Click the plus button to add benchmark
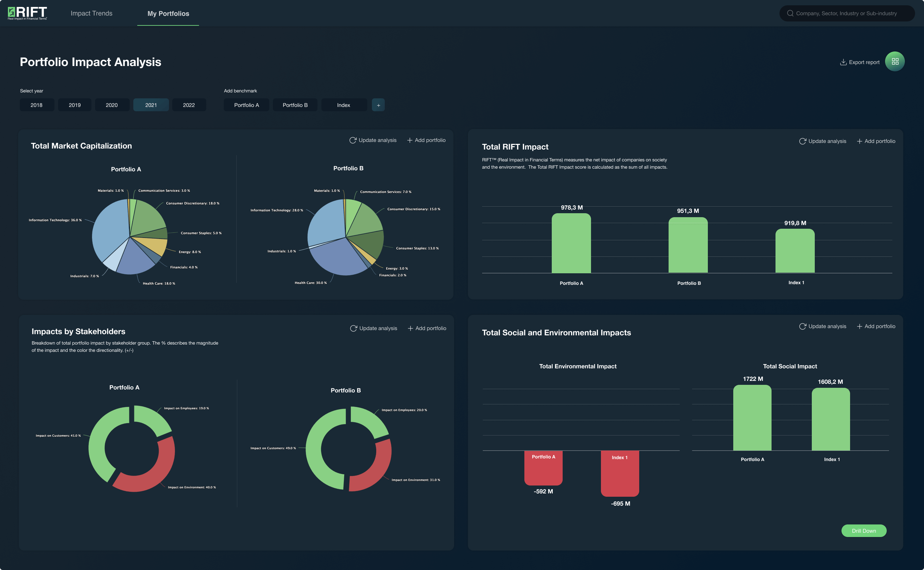The height and width of the screenshot is (570, 924). 378,105
